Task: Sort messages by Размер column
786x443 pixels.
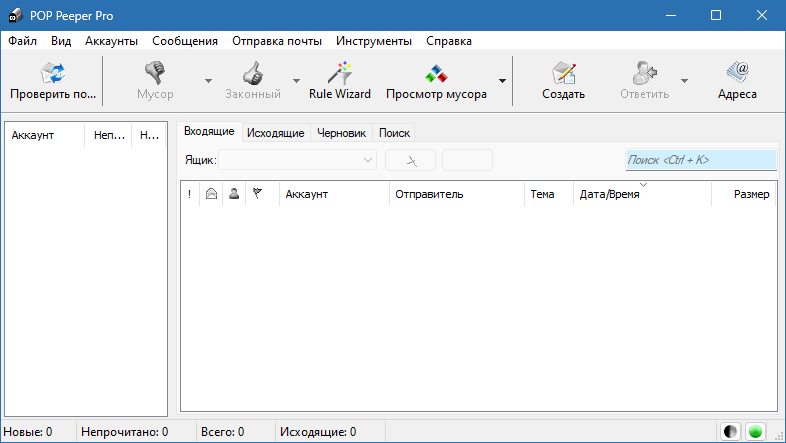Action: pyautogui.click(x=743, y=194)
